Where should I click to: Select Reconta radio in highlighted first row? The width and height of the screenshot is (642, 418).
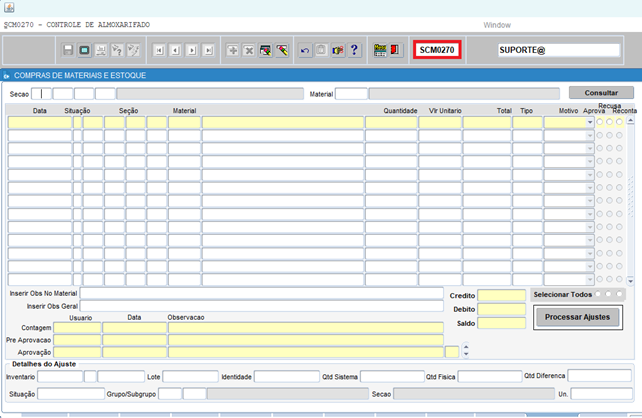coord(619,122)
